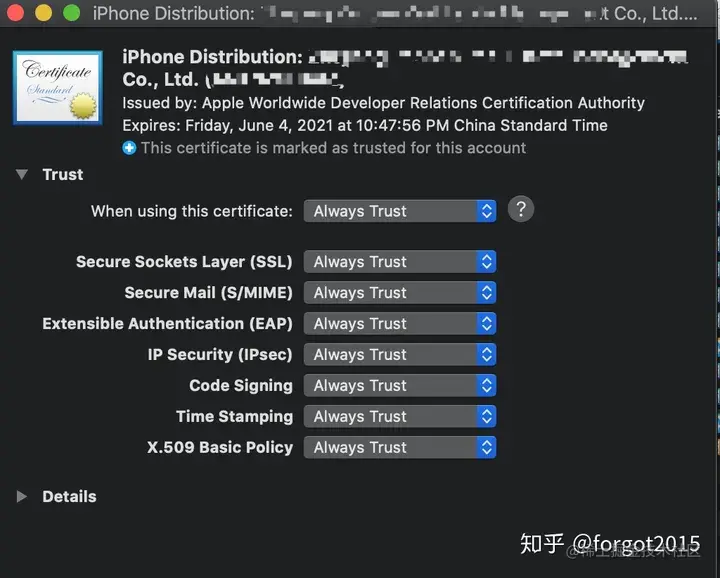This screenshot has width=720, height=578.
Task: Click the blue plus trusted status icon
Action: pos(129,148)
